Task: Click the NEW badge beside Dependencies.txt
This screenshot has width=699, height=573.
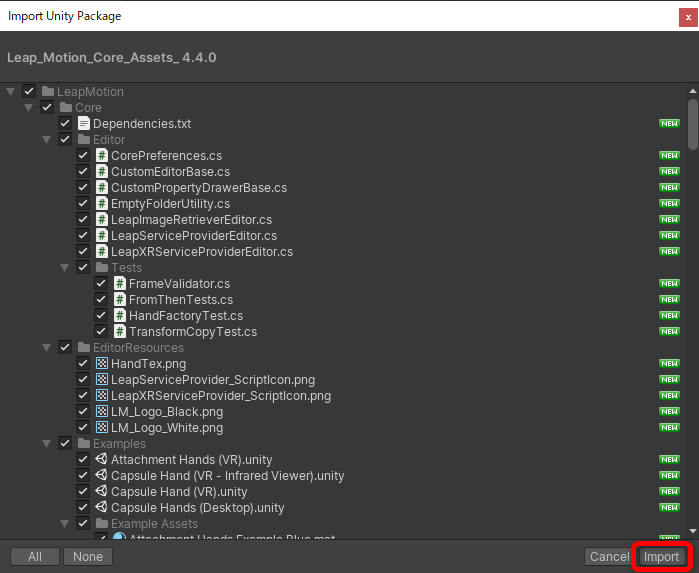Action: [x=669, y=124]
